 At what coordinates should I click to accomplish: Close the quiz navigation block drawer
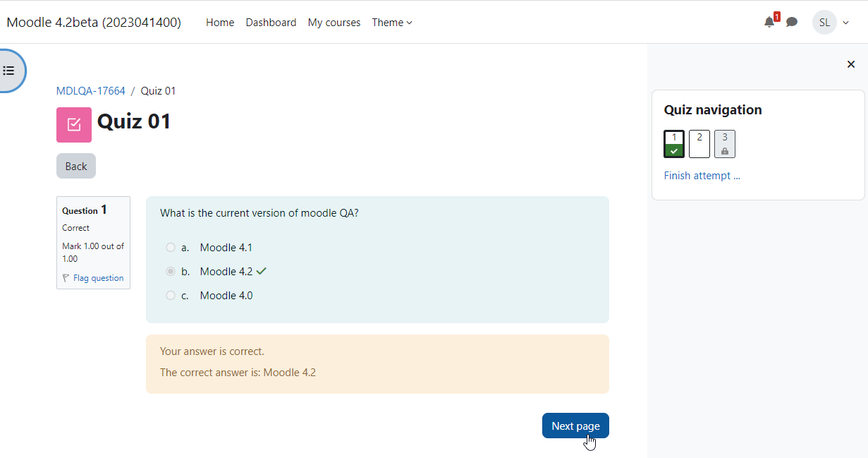click(x=850, y=64)
